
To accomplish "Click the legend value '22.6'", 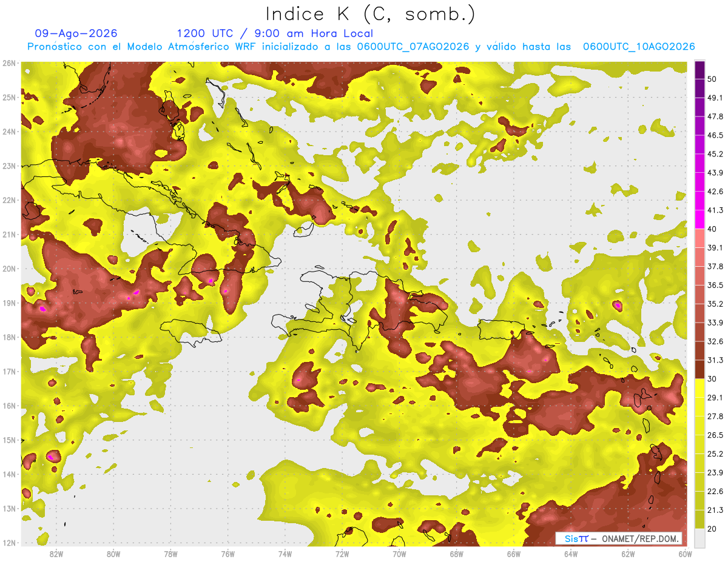I will [715, 491].
